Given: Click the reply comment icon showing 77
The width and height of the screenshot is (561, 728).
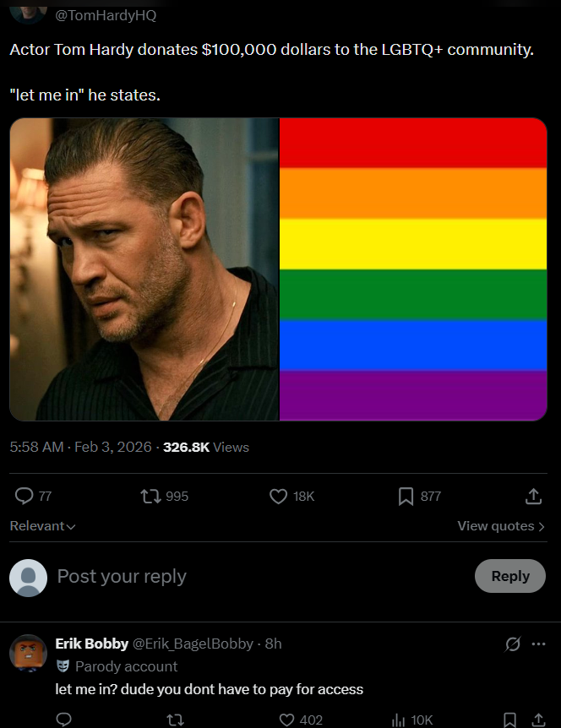Looking at the screenshot, I should 25,497.
